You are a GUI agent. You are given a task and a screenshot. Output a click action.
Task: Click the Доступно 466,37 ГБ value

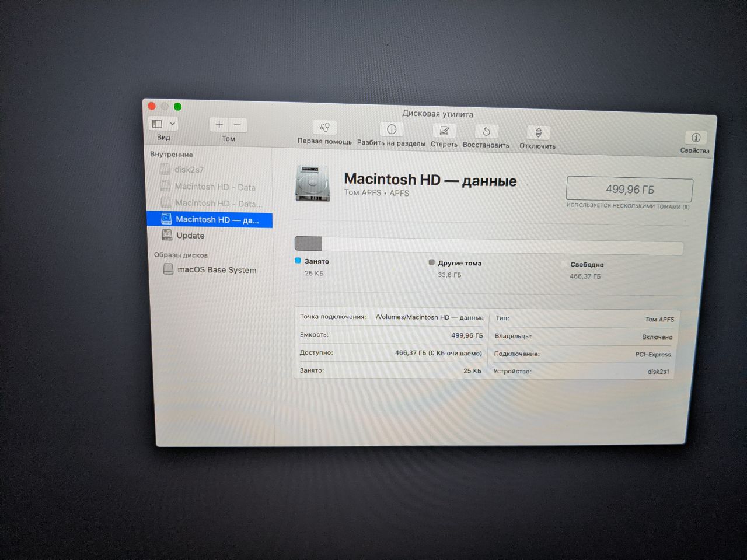point(438,353)
